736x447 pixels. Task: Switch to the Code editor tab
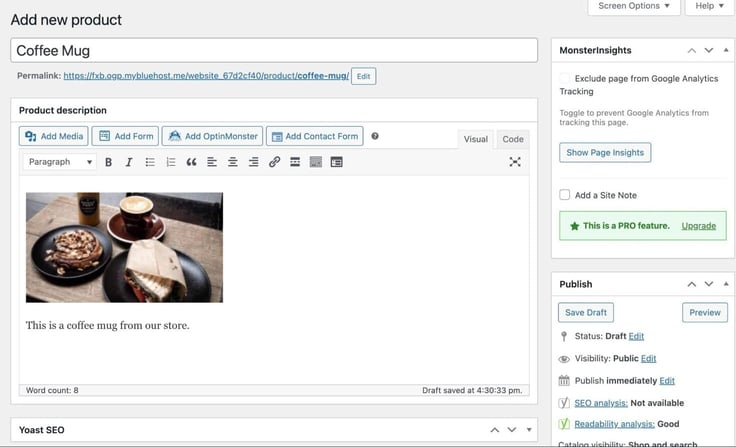point(513,139)
